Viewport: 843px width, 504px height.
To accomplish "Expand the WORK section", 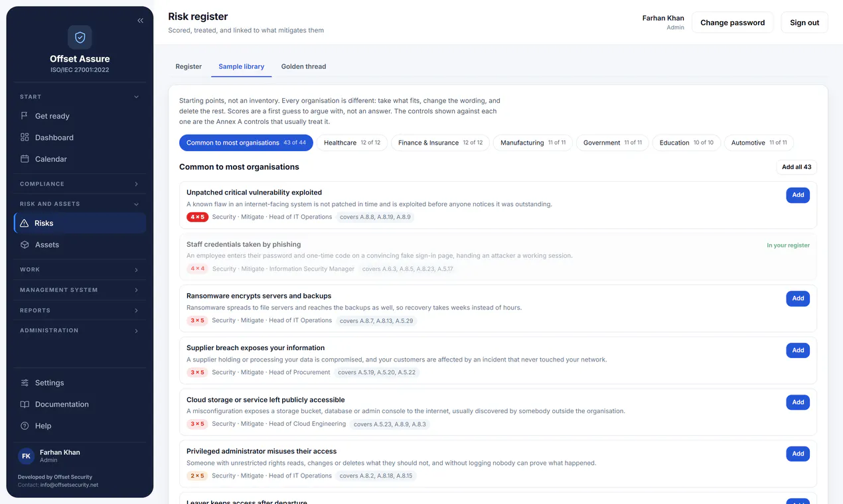I will point(80,270).
